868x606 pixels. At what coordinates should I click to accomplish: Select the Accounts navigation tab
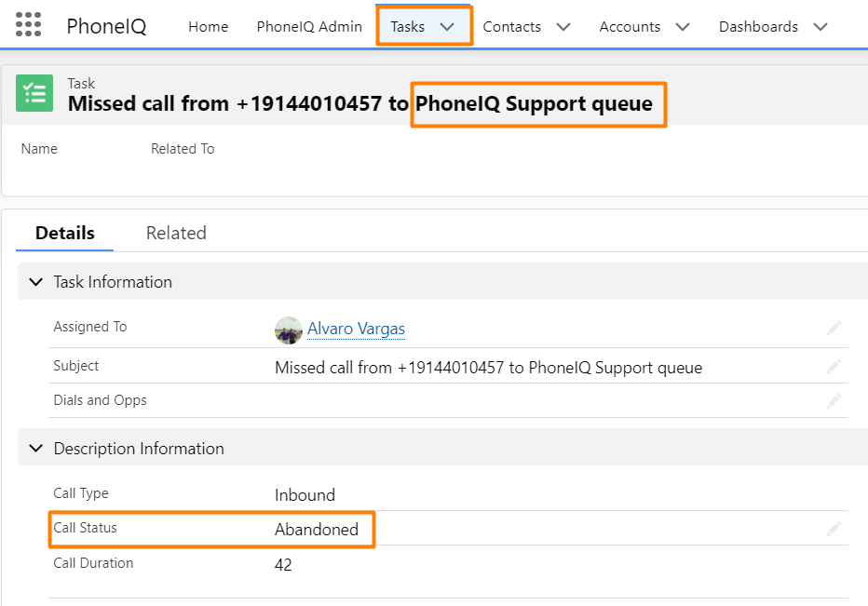pyautogui.click(x=630, y=27)
